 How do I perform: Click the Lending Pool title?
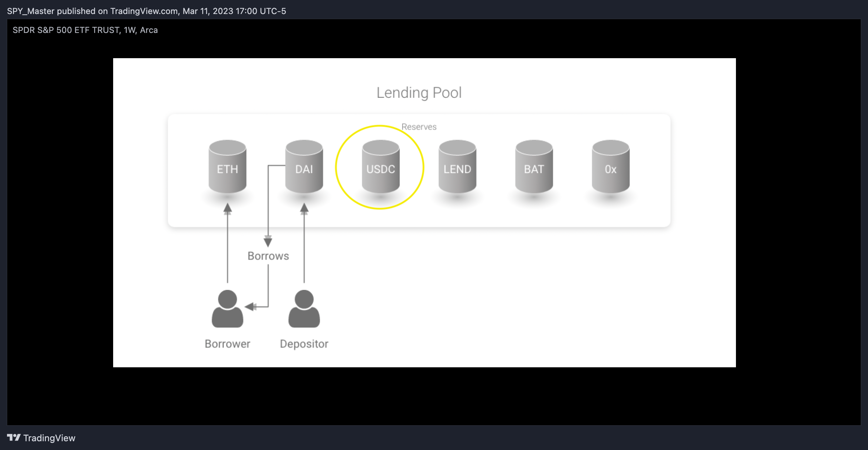pos(419,93)
